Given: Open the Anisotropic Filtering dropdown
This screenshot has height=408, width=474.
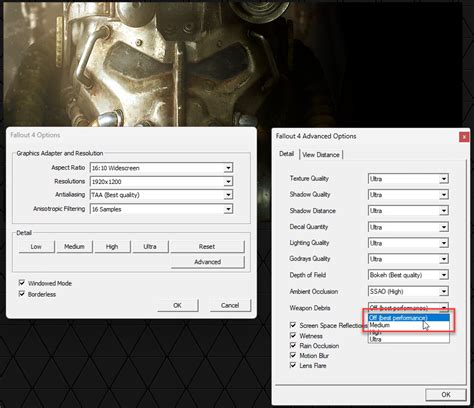Looking at the screenshot, I should point(161,209).
